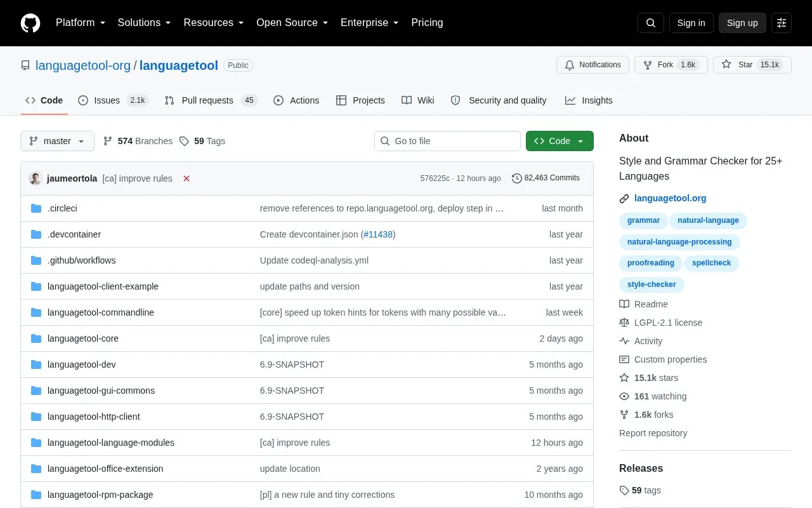Image resolution: width=812 pixels, height=508 pixels.
Task: Click the LGPL-2.1 license scale icon
Action: click(x=624, y=323)
